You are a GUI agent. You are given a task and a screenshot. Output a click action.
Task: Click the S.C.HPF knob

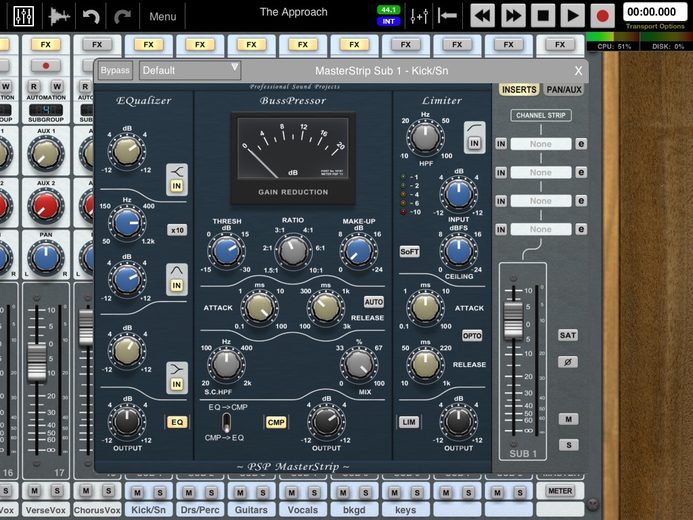click(x=226, y=364)
